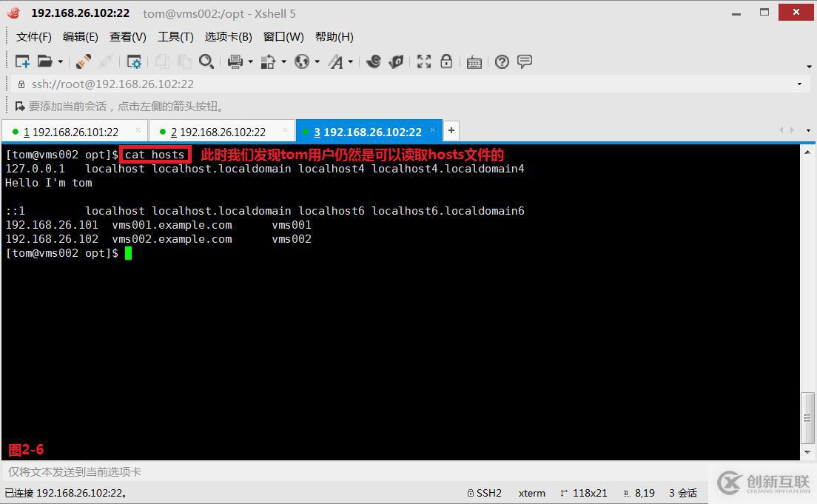Click SSH2 in the status bar

485,493
